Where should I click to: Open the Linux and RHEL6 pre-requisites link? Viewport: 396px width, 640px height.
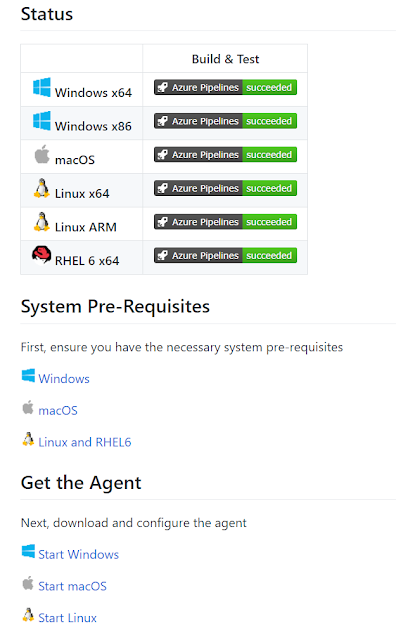coord(85,442)
